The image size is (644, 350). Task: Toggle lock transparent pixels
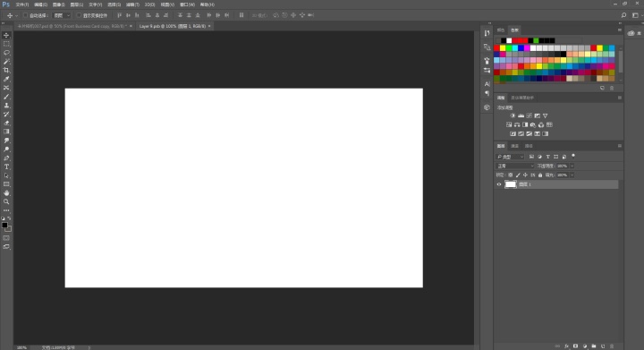[511, 175]
